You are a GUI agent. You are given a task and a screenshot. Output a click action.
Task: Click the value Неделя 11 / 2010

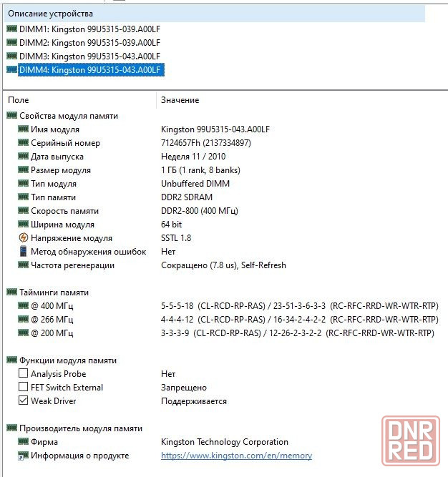tap(193, 157)
